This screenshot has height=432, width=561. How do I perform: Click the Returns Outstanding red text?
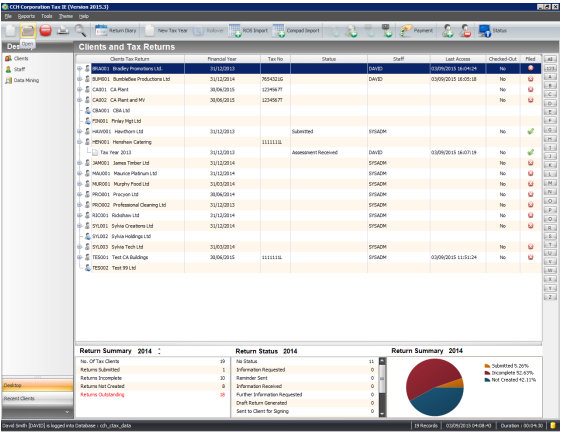[102, 394]
